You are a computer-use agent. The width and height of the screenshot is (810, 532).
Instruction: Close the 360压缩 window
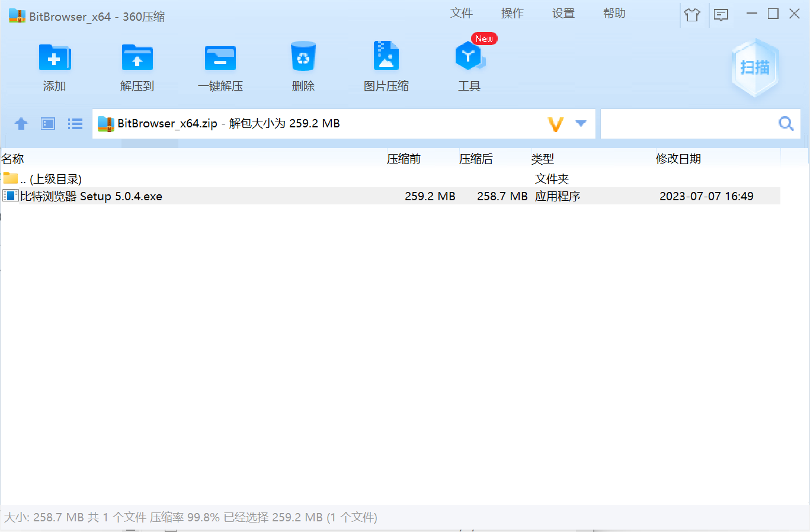(795, 14)
